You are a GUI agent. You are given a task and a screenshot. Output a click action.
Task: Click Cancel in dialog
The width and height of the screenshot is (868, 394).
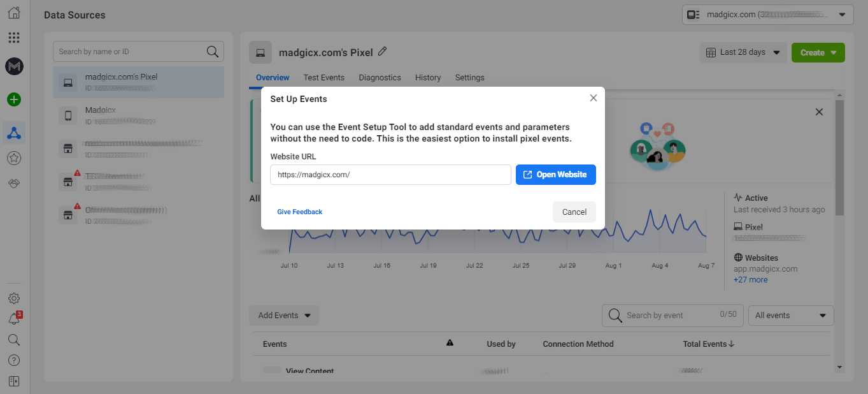coord(574,212)
